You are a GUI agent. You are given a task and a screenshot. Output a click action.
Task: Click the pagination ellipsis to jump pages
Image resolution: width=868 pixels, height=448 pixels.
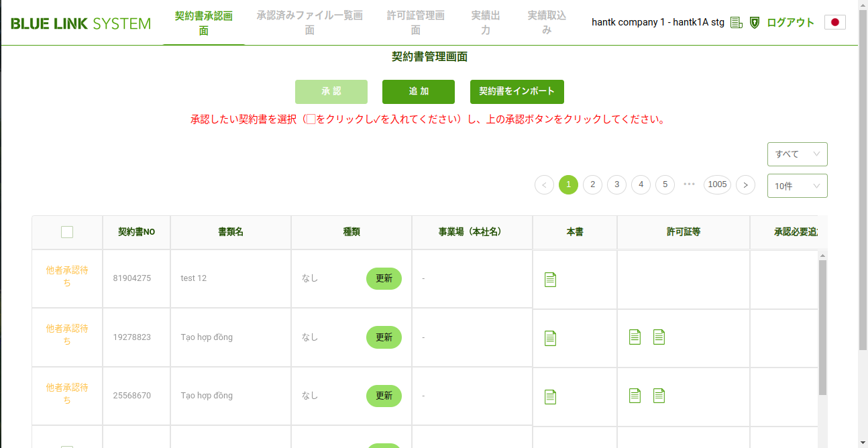click(x=689, y=184)
